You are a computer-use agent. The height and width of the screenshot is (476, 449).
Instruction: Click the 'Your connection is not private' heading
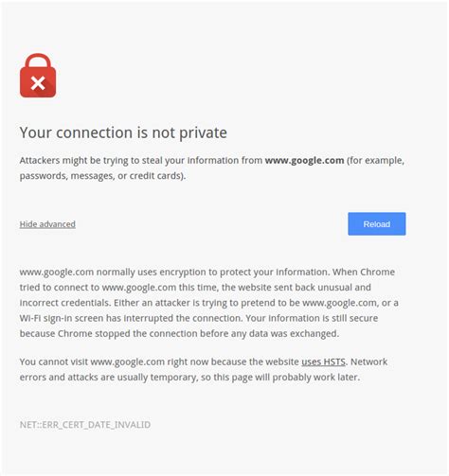(123, 132)
